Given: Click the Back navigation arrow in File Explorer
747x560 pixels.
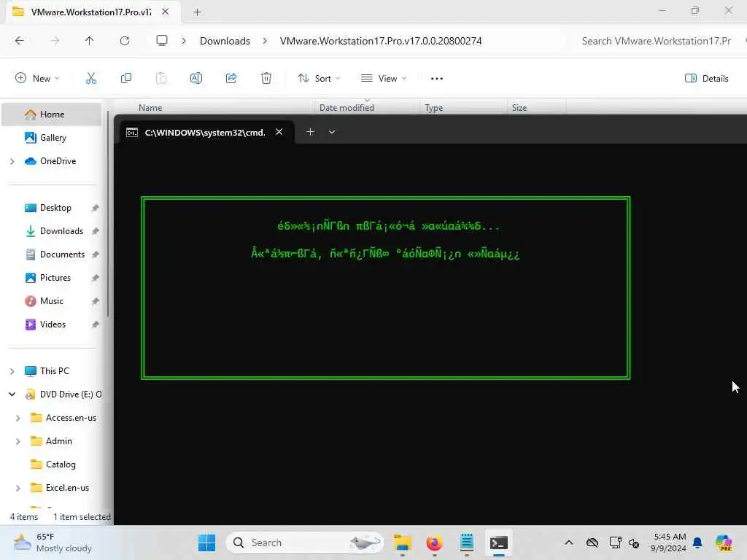Looking at the screenshot, I should (x=20, y=41).
